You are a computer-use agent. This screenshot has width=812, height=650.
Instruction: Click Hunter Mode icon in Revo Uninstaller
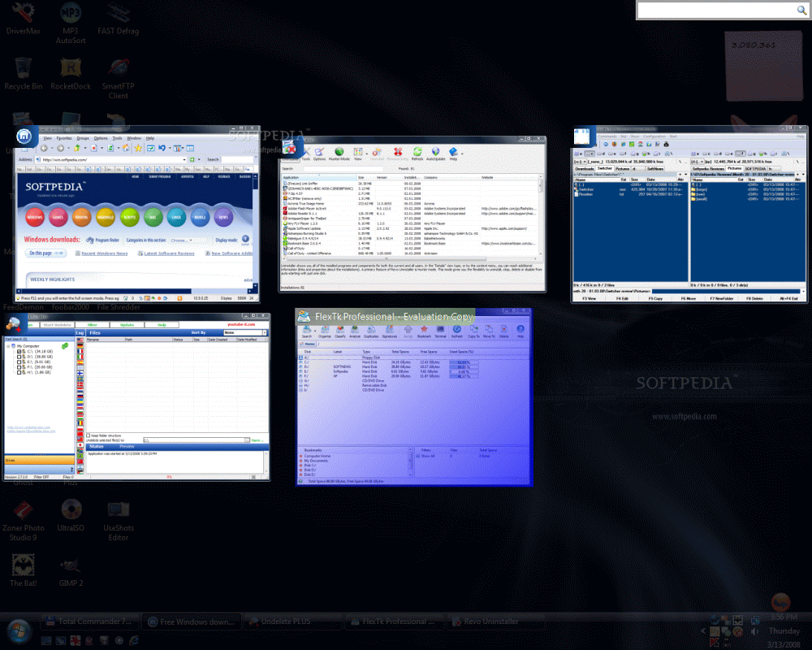(x=339, y=154)
